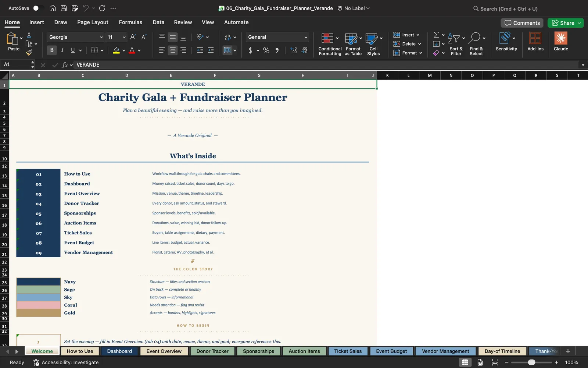
Task: Open the Formulas ribbon tab
Action: click(130, 22)
